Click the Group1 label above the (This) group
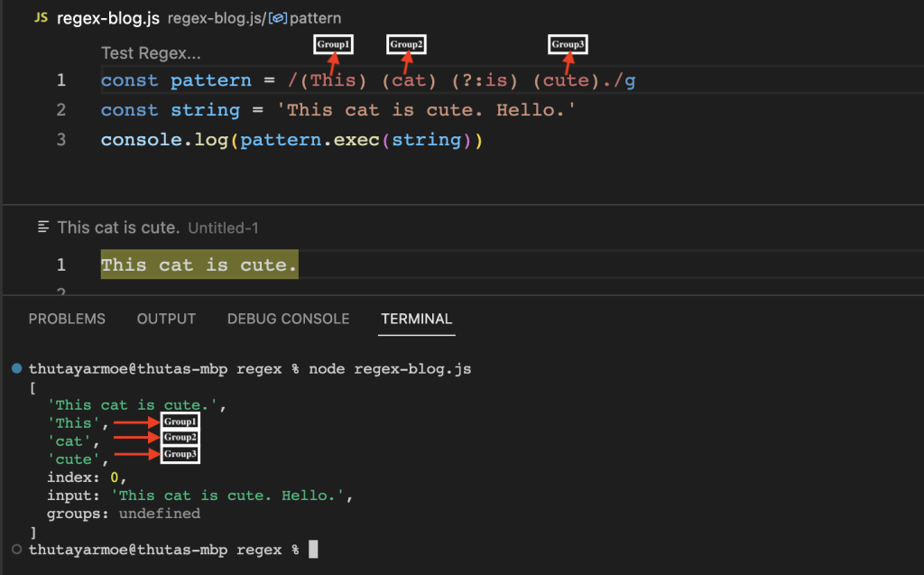The height and width of the screenshot is (575, 924). click(333, 43)
